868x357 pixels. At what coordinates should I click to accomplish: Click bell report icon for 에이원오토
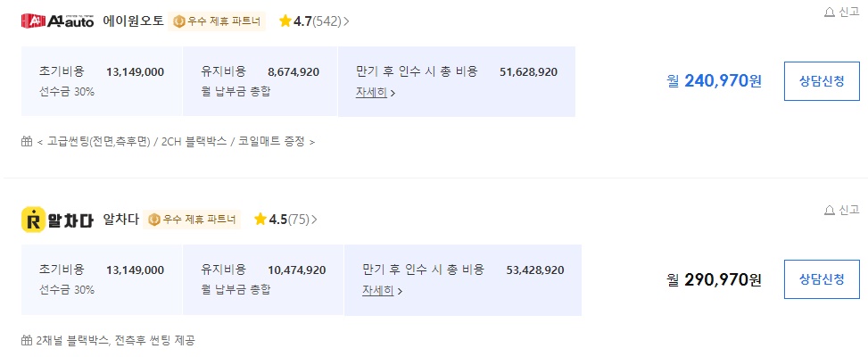click(830, 12)
